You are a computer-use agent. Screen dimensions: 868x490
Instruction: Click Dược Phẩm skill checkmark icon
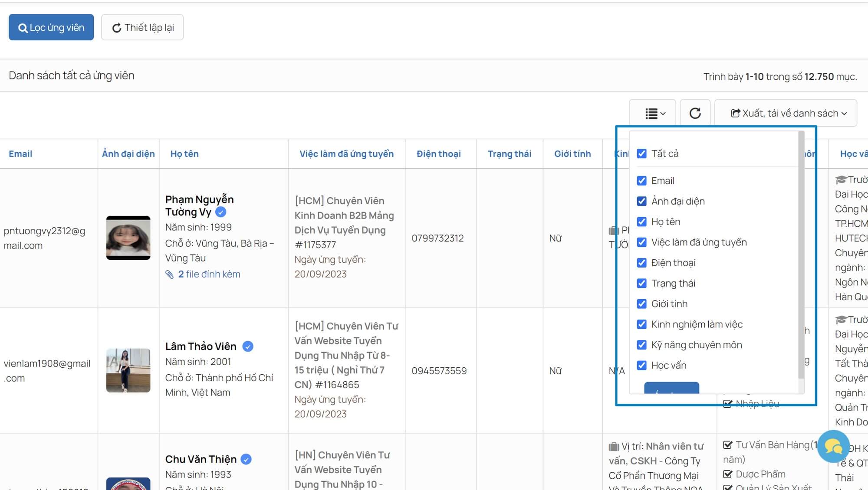click(x=728, y=474)
